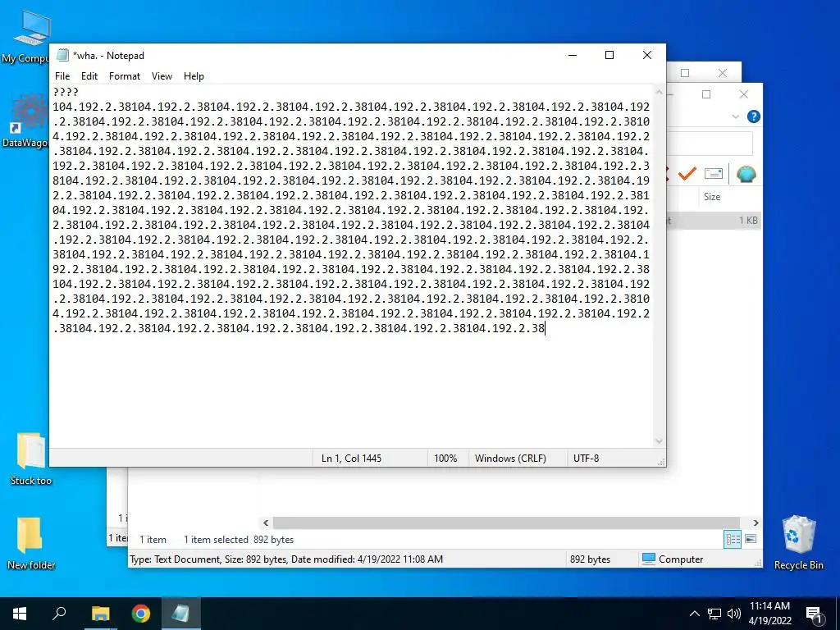Open the taskbar clock showing 11:14 AM

769,614
